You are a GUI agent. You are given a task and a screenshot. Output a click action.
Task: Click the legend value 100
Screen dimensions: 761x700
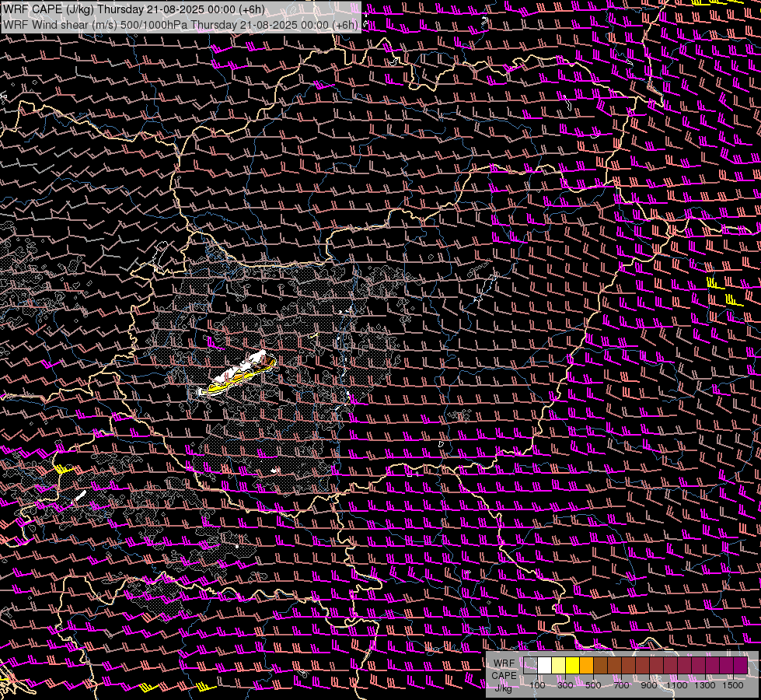537,685
